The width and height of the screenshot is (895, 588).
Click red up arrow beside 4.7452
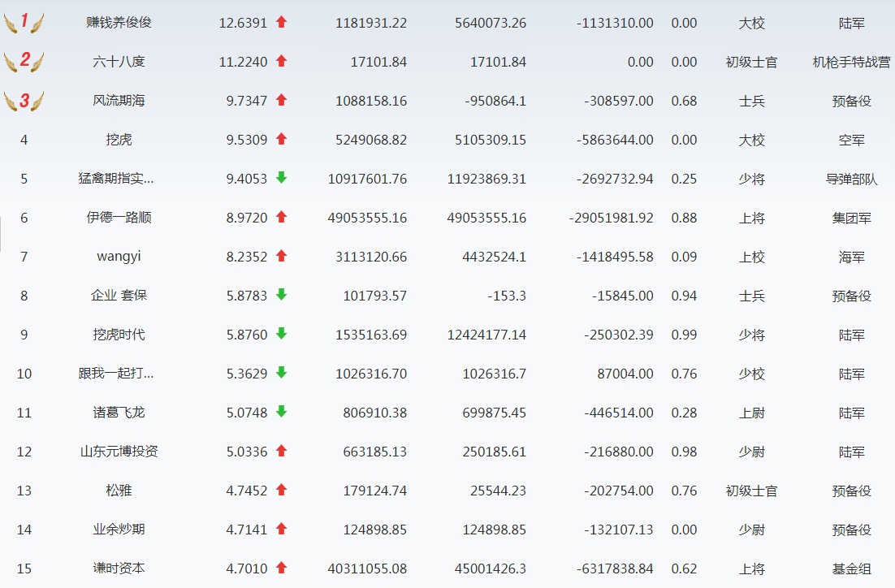(281, 489)
